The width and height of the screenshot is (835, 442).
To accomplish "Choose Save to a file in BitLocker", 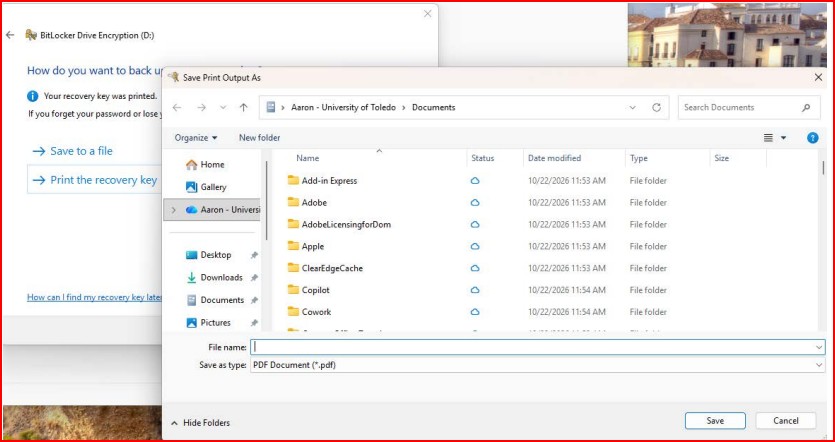I will click(x=73, y=151).
